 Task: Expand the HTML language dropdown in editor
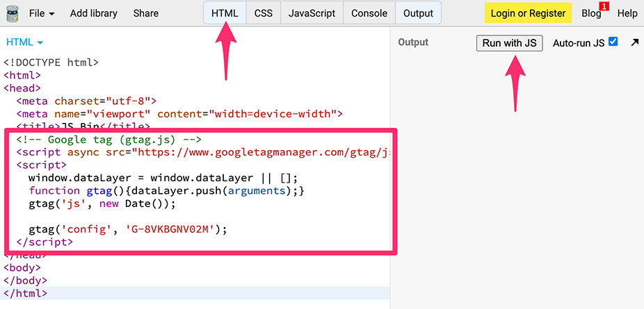tap(24, 42)
